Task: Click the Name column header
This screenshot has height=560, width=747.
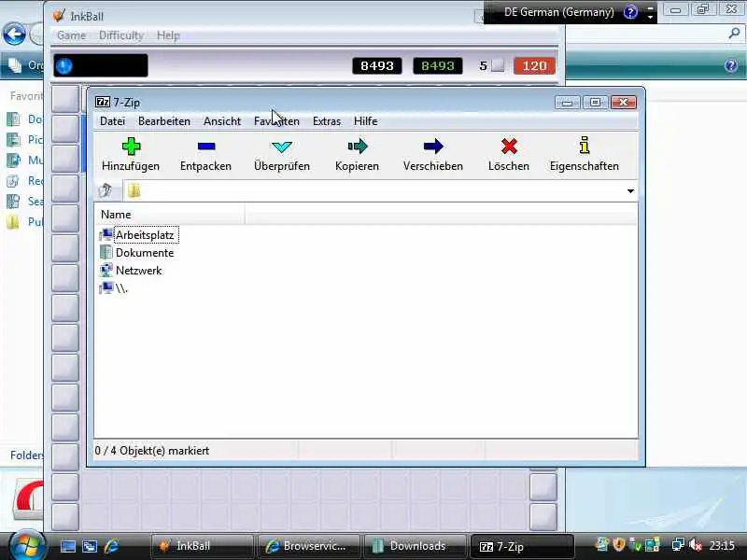Action: coord(169,215)
